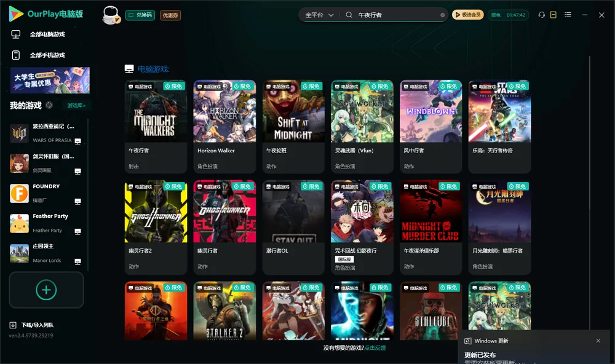
Task: Click version text ver:2.4.9739.29219
Action: point(31,335)
